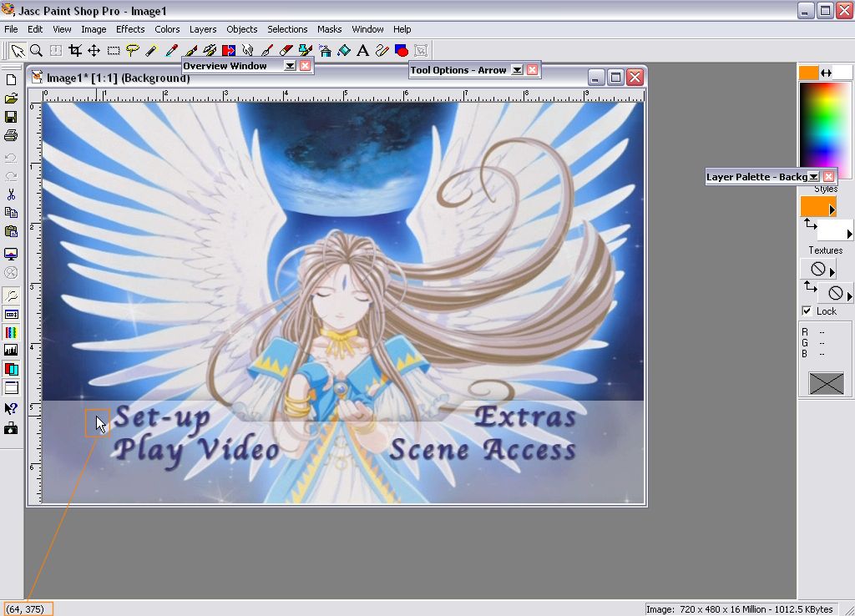
Task: Expand the Overview Window roll-up arrow
Action: coord(290,66)
